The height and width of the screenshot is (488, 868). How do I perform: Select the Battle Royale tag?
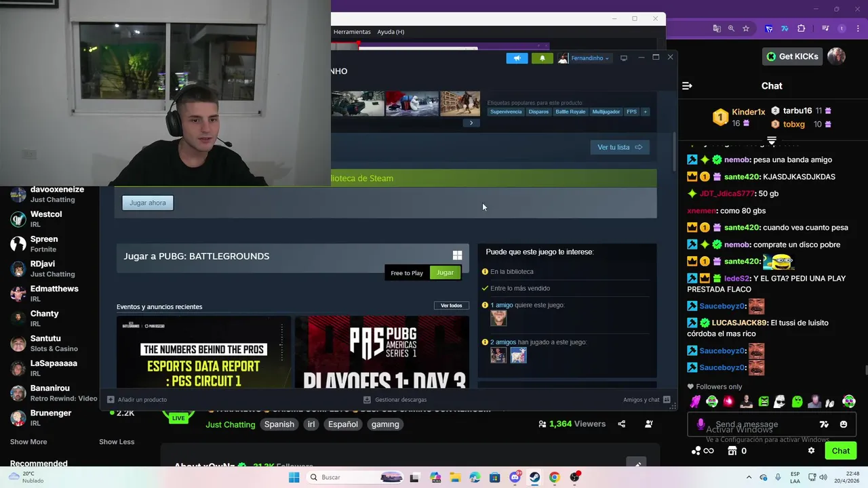click(570, 112)
